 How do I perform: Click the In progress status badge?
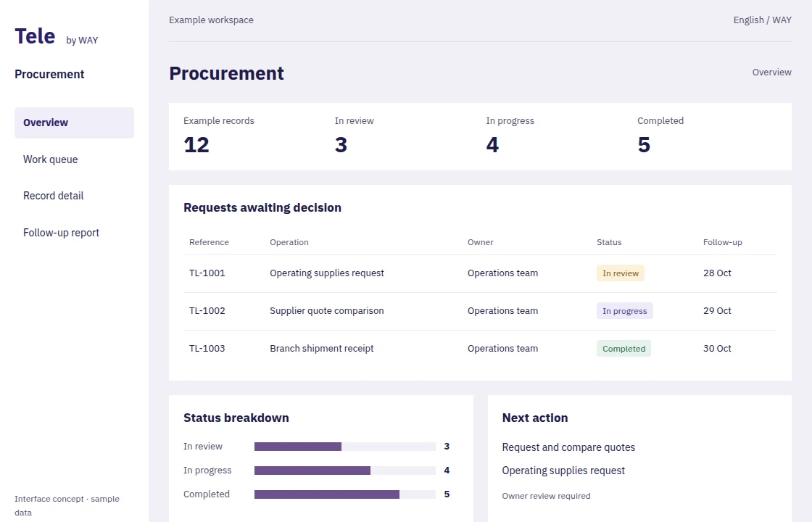click(624, 311)
